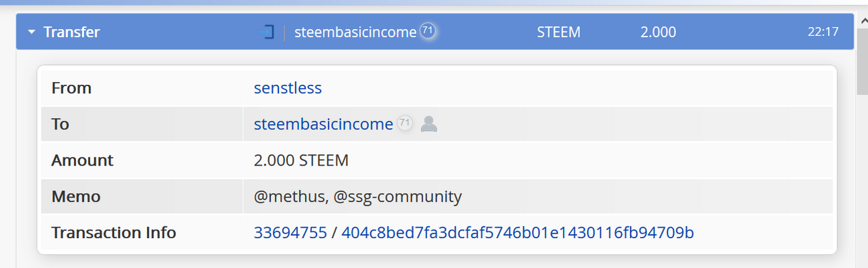Open the senstless account link
868x268 pixels.
pyautogui.click(x=288, y=88)
